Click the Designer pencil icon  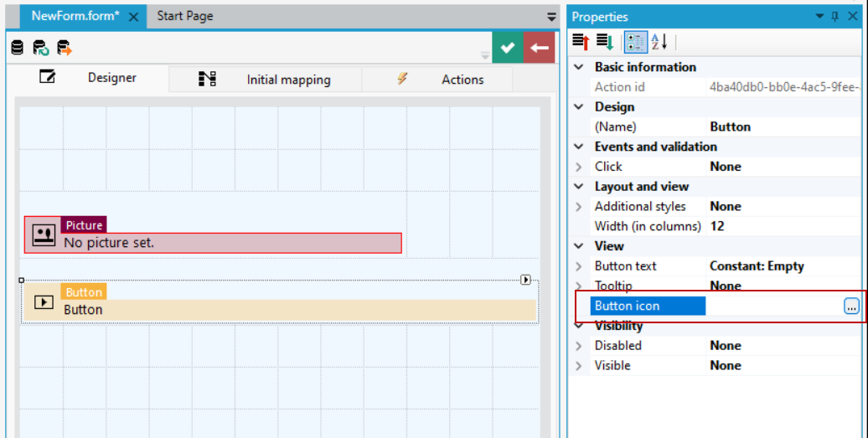coord(48,76)
